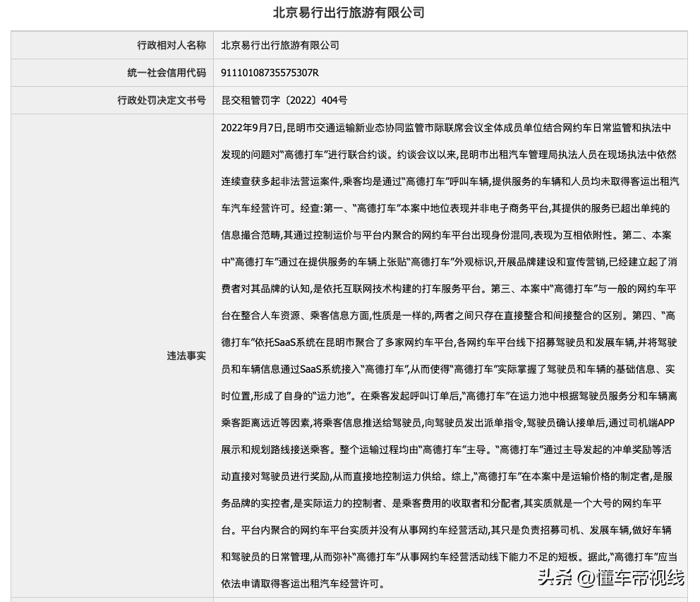Click the label 行政处罚决定文书号
The width and height of the screenshot is (700, 602).
[x=162, y=100]
